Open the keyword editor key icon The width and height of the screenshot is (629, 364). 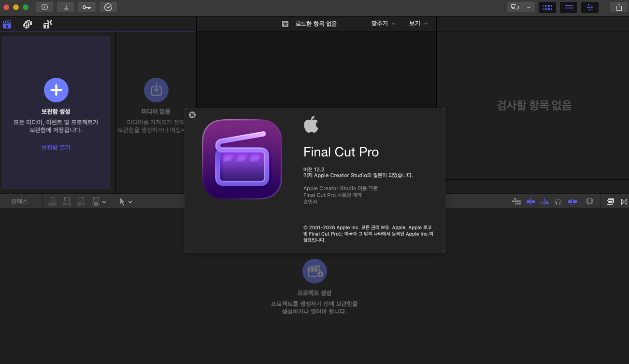tap(87, 7)
